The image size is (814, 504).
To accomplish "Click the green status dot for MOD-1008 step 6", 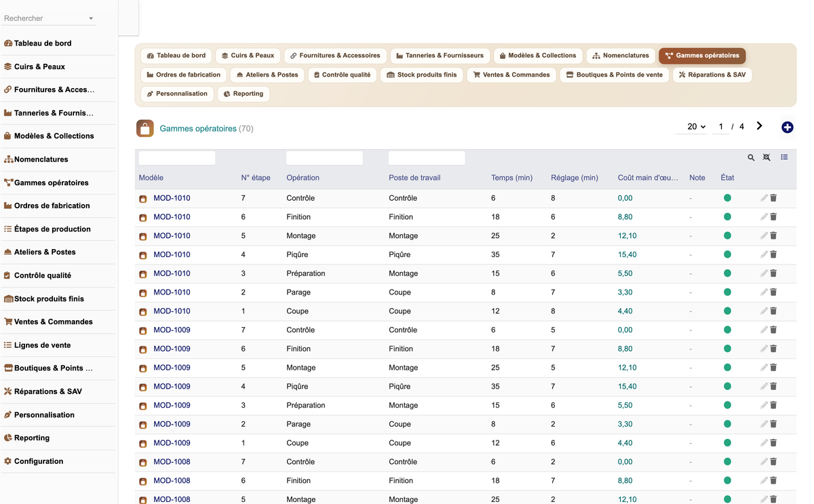I will point(727,480).
